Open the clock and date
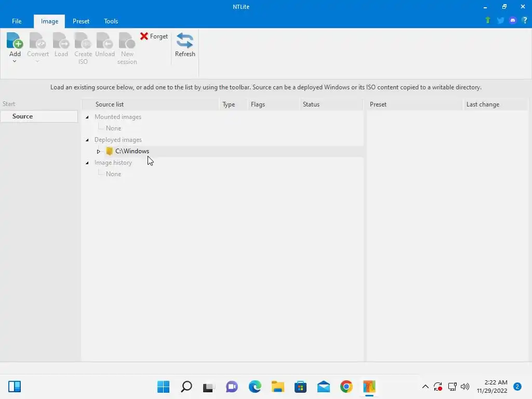 tap(492, 387)
